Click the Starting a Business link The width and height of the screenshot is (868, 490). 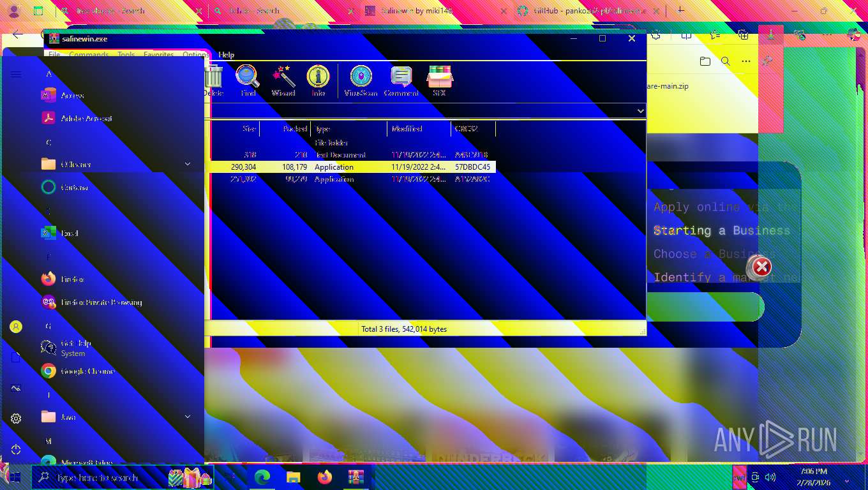coord(722,230)
